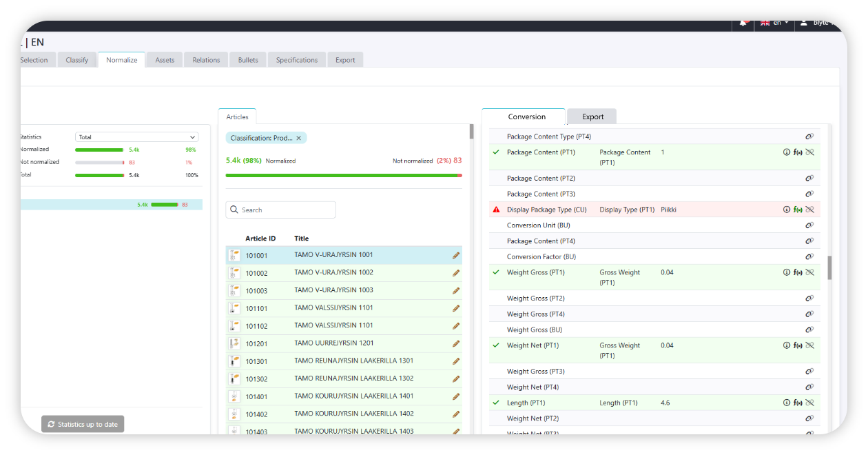Open the notifications bell
Screen dimensions: 868x455
[743, 23]
